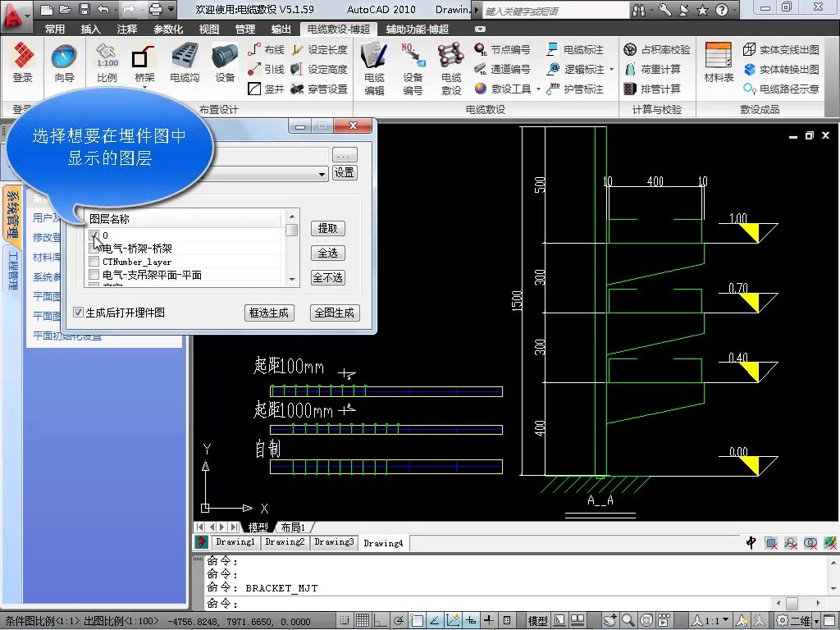Expand the 逻辑标注 dropdown

[611, 69]
